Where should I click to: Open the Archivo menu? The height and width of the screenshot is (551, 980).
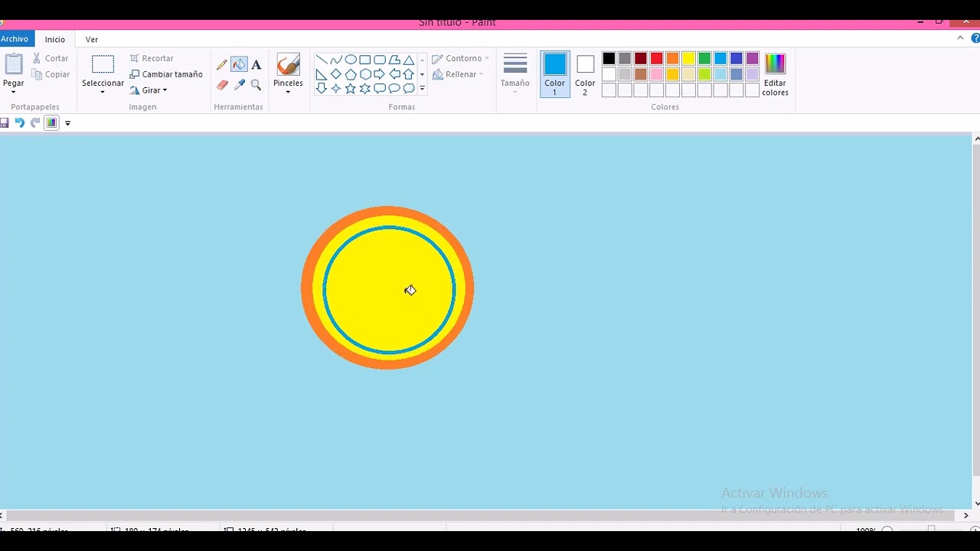pyautogui.click(x=15, y=39)
